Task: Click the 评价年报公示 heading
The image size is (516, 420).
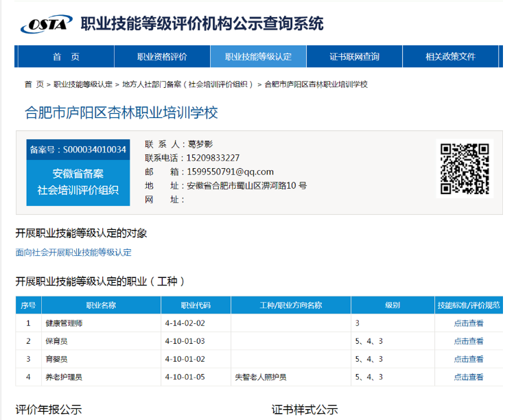Action: pyautogui.click(x=48, y=410)
